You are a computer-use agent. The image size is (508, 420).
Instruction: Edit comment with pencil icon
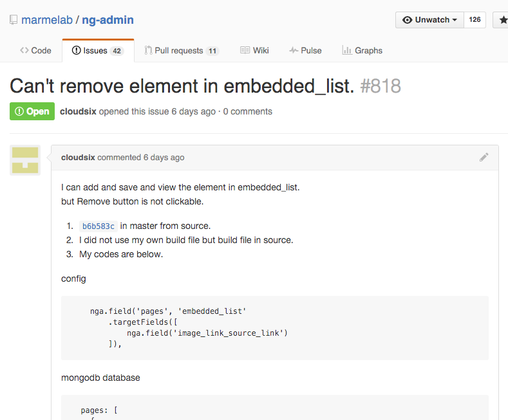484,157
